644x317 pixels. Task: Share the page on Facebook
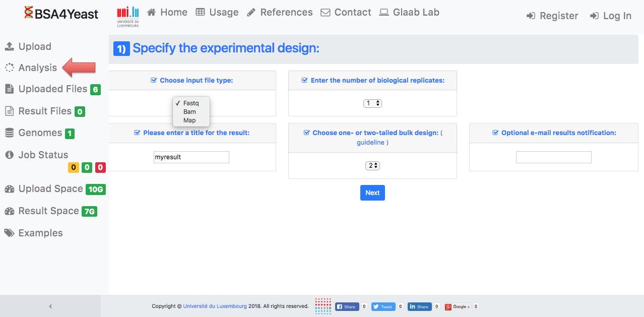coord(346,306)
